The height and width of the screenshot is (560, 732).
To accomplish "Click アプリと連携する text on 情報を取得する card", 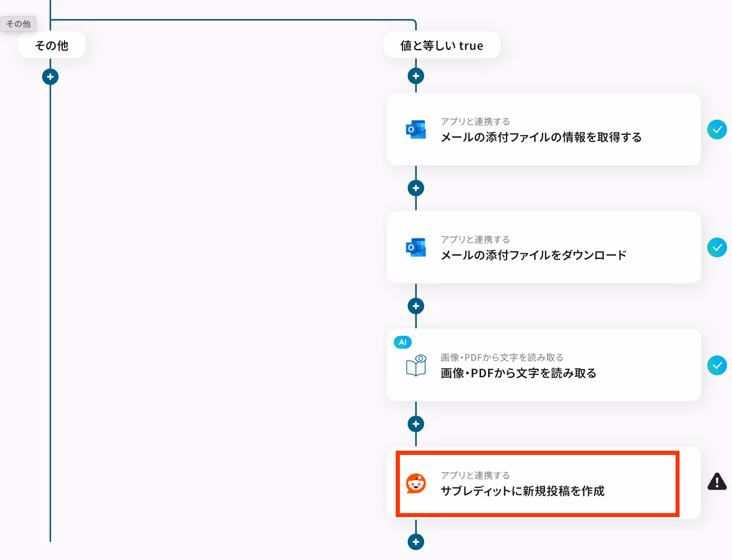I will point(475,122).
